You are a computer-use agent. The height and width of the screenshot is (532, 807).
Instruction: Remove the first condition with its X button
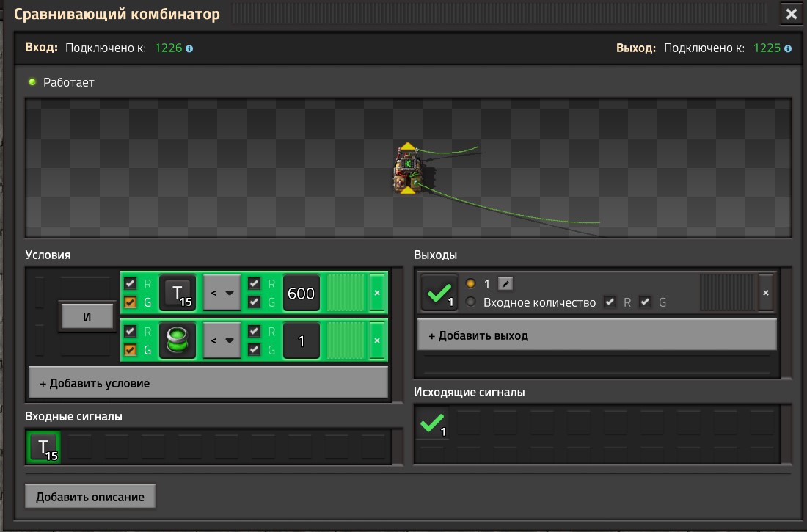pyautogui.click(x=377, y=293)
